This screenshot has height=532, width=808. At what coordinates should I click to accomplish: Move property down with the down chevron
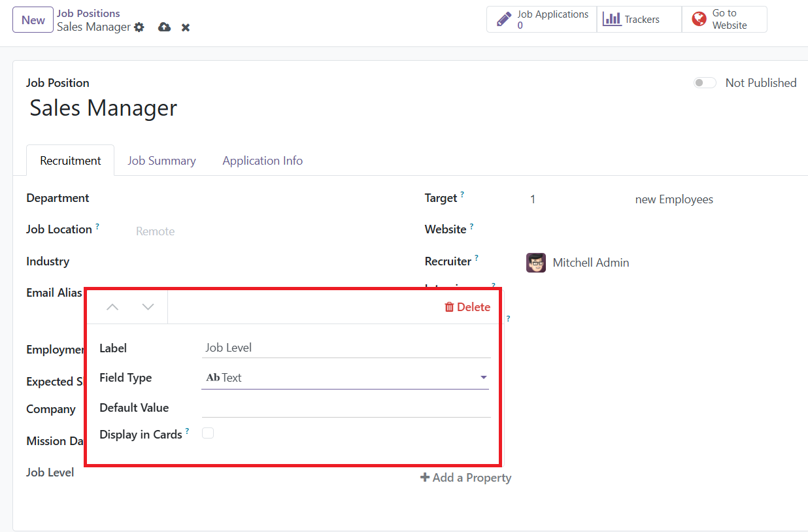point(148,307)
